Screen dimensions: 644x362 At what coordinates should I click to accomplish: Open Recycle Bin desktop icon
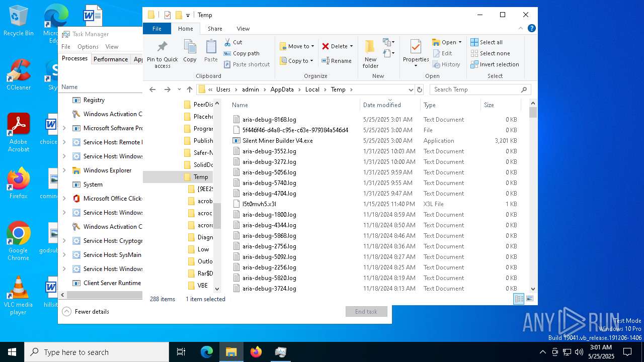point(19,21)
